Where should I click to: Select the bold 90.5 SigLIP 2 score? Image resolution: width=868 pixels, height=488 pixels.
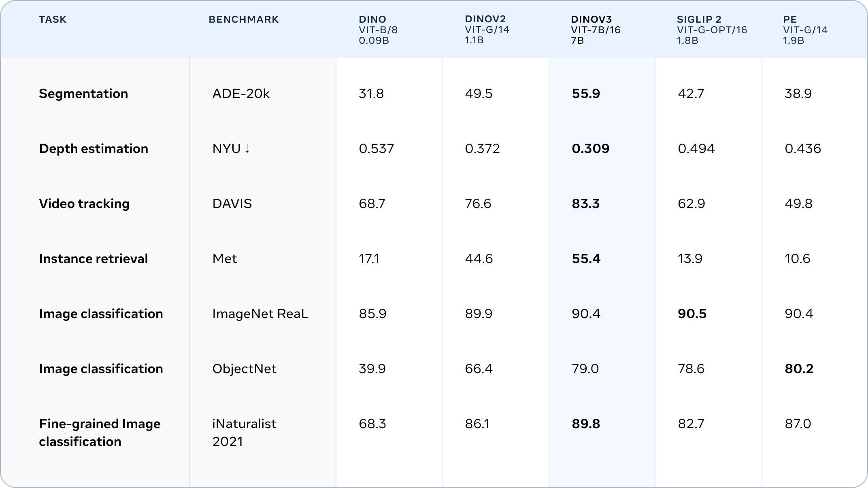(692, 314)
